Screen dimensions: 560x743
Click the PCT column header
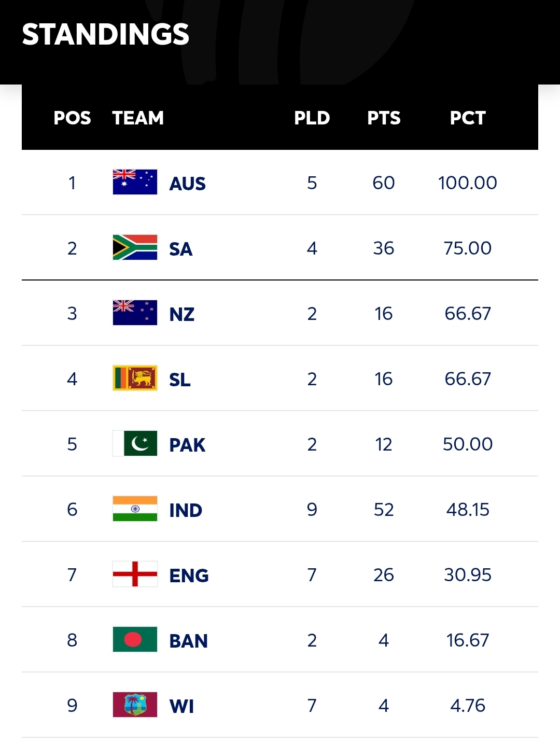pyautogui.click(x=467, y=118)
